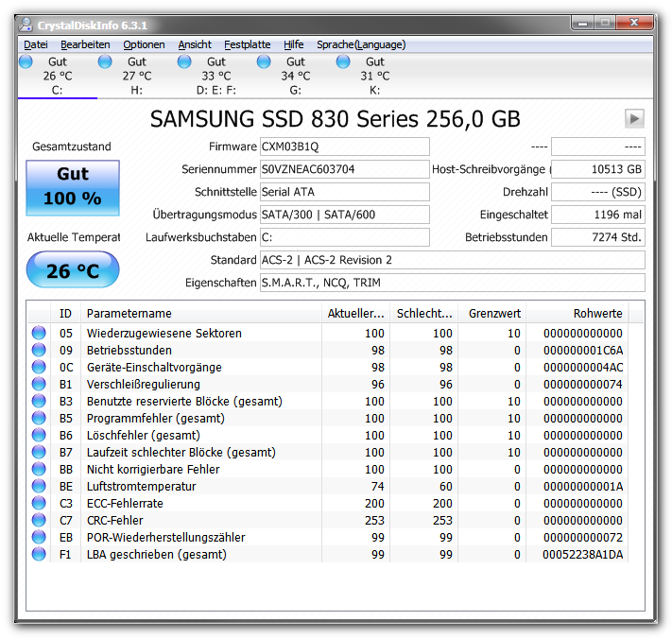
Task: Select the K: drive status orb
Action: click(343, 61)
